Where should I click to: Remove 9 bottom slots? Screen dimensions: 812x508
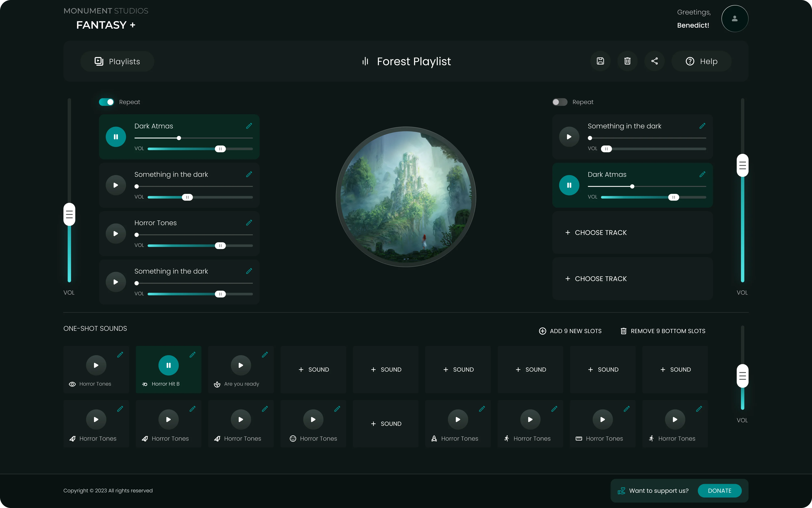coord(663,331)
